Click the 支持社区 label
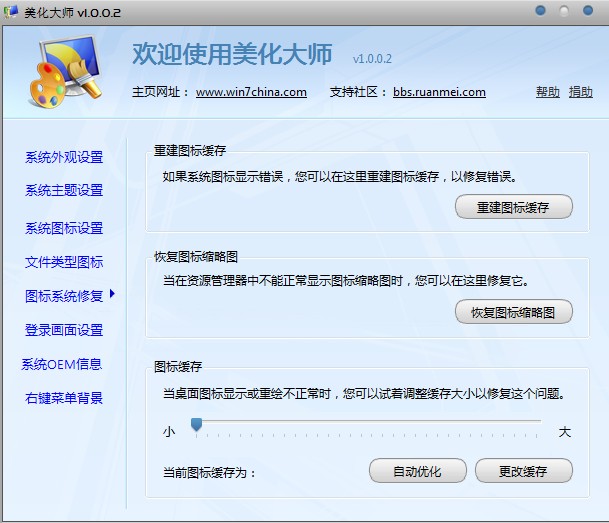Viewport: 609px width, 523px height. [358, 92]
